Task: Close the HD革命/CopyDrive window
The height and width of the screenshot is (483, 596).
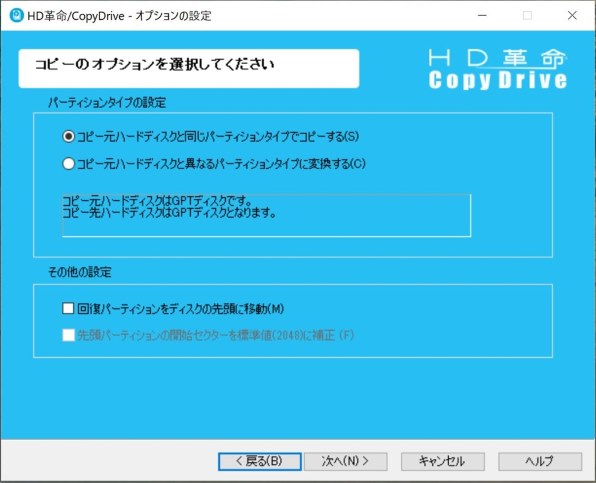Action: (x=572, y=16)
